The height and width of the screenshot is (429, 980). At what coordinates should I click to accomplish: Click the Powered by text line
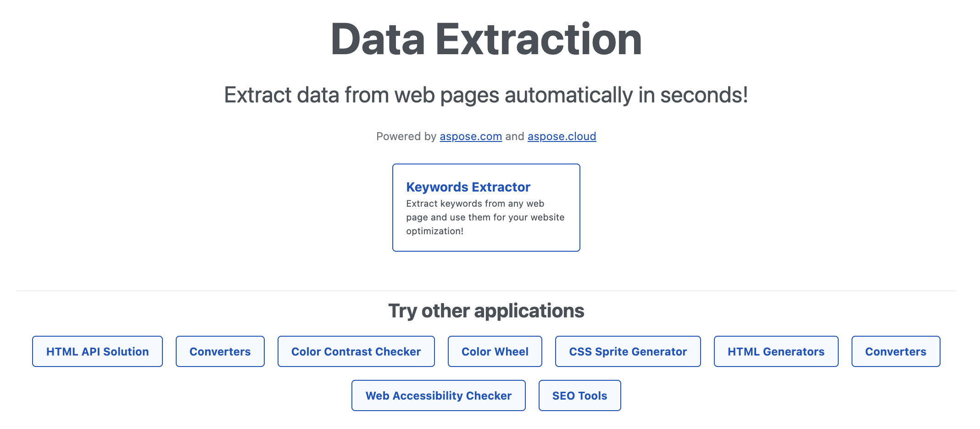click(x=486, y=136)
